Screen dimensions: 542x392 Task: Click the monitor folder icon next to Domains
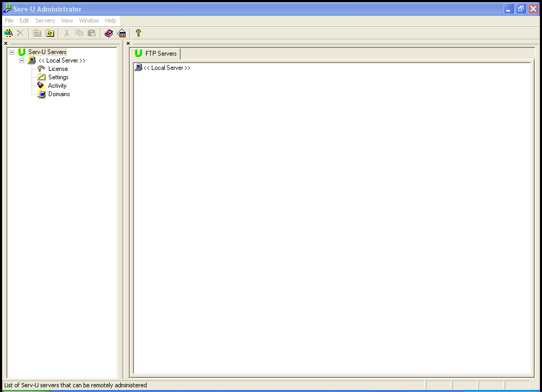(41, 94)
